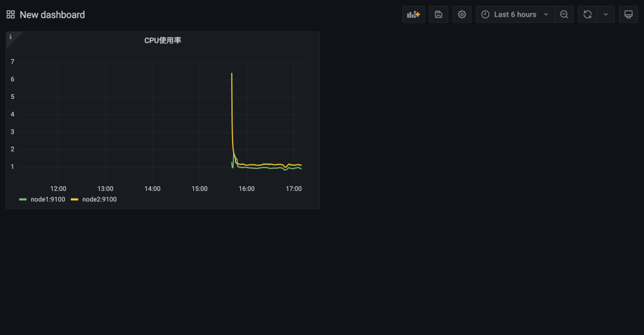Select the 14:00 x-axis label
This screenshot has height=335, width=644.
pyautogui.click(x=153, y=188)
